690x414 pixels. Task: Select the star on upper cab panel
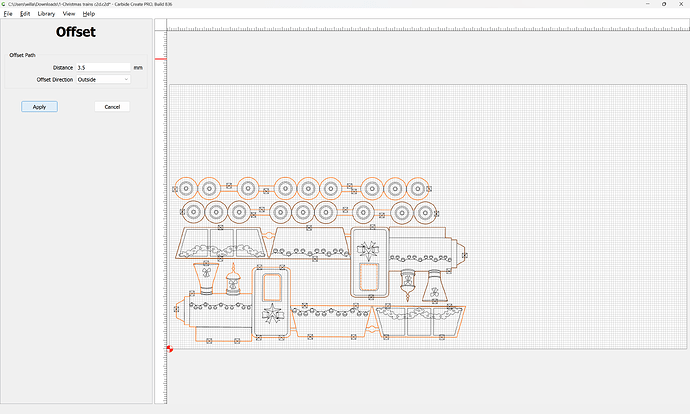tap(368, 248)
